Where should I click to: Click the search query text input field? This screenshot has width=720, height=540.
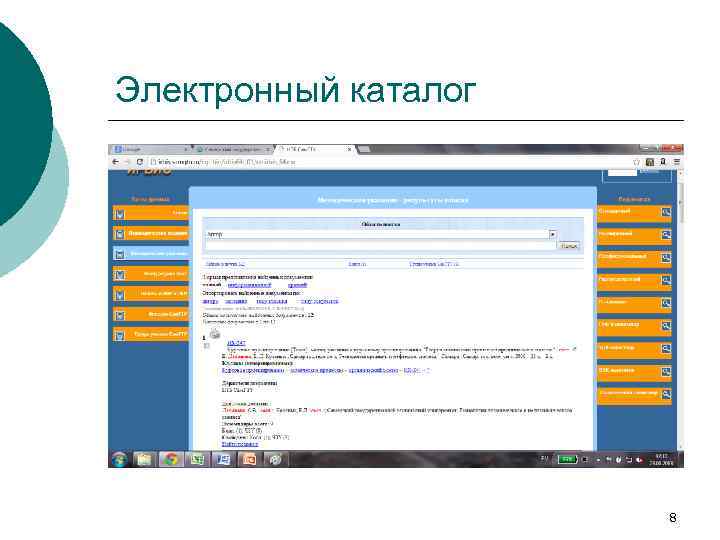[x=380, y=246]
